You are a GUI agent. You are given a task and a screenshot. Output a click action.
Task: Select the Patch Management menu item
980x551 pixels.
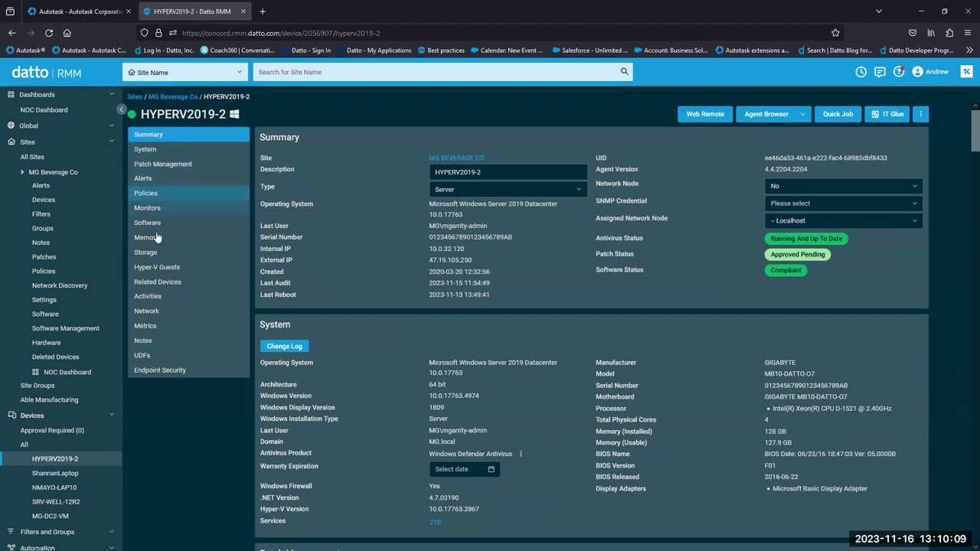click(x=188, y=164)
